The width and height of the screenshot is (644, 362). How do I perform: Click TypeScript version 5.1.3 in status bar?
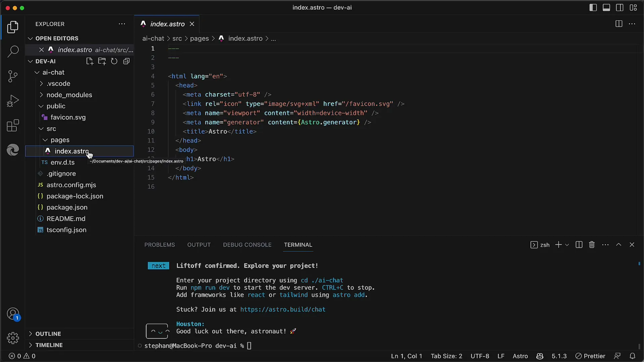click(559, 356)
